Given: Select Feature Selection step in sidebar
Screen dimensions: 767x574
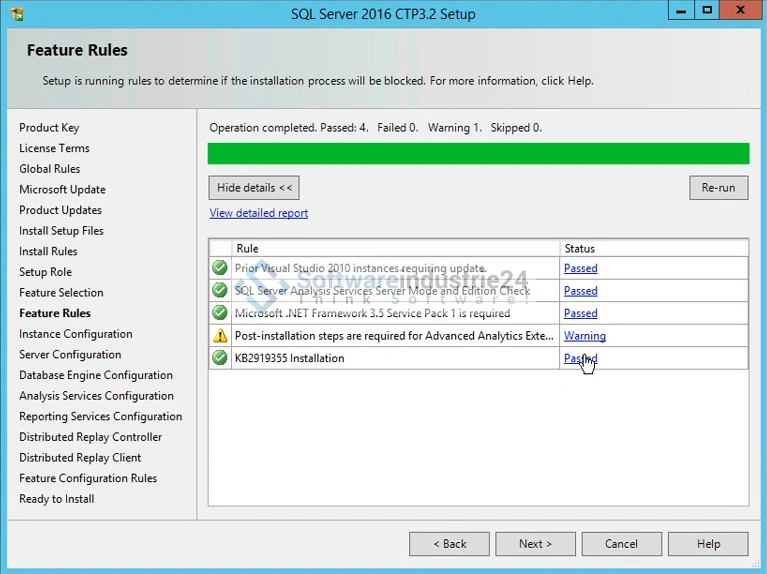Looking at the screenshot, I should (61, 293).
